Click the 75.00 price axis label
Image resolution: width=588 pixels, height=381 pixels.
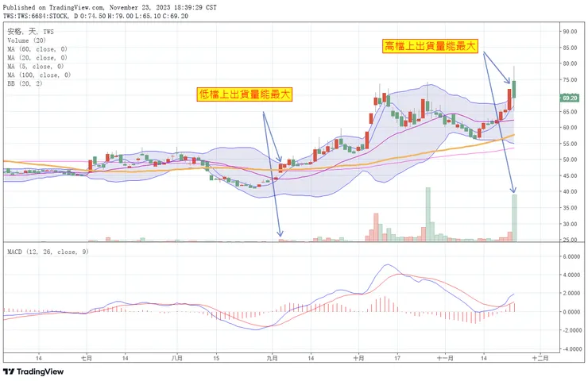(570, 80)
